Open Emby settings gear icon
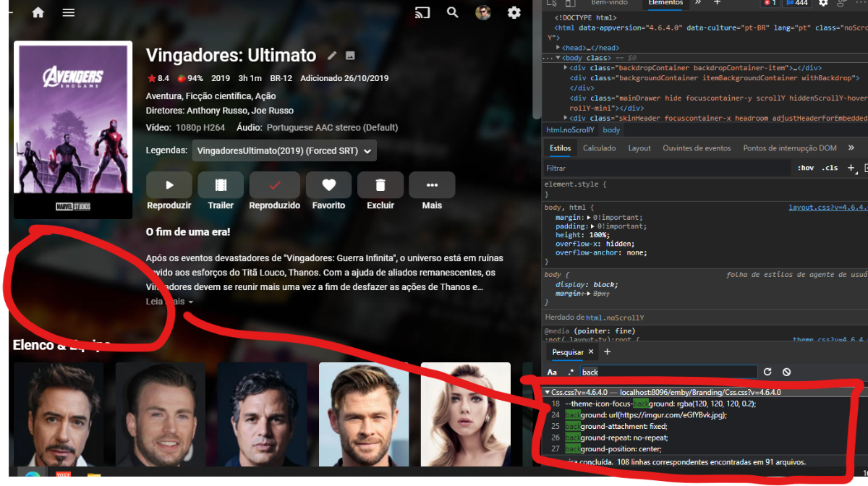Image resolution: width=868 pixels, height=486 pixels. (x=514, y=12)
